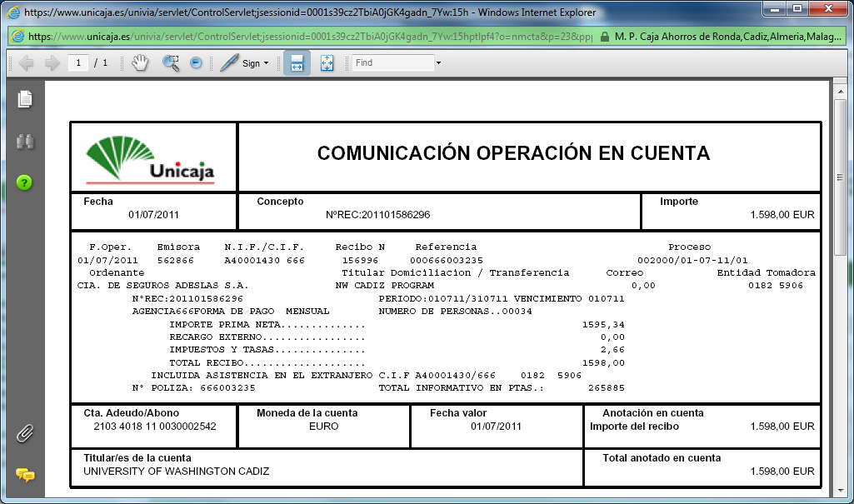Click the current page number field
The width and height of the screenshot is (854, 504).
coord(78,63)
